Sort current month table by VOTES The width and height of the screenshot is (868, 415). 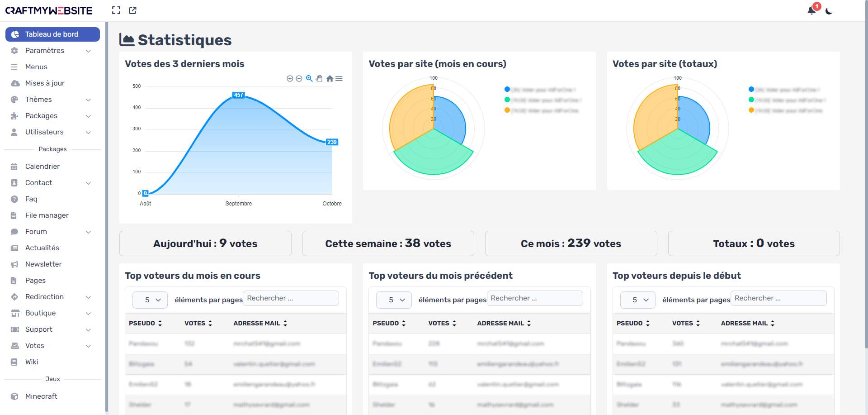click(198, 323)
